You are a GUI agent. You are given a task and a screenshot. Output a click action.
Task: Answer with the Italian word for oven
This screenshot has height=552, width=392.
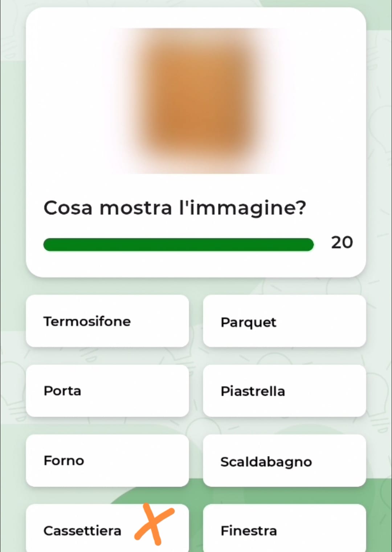point(107,460)
